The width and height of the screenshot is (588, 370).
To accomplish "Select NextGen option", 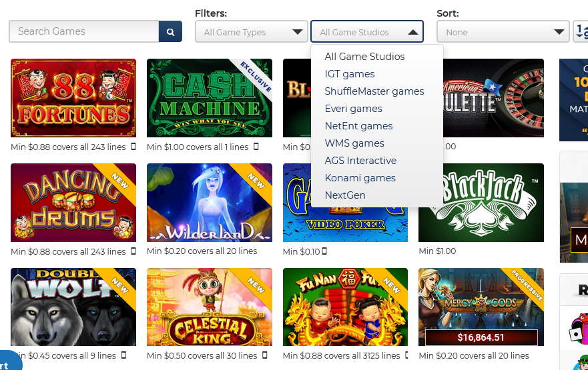I will pos(345,195).
